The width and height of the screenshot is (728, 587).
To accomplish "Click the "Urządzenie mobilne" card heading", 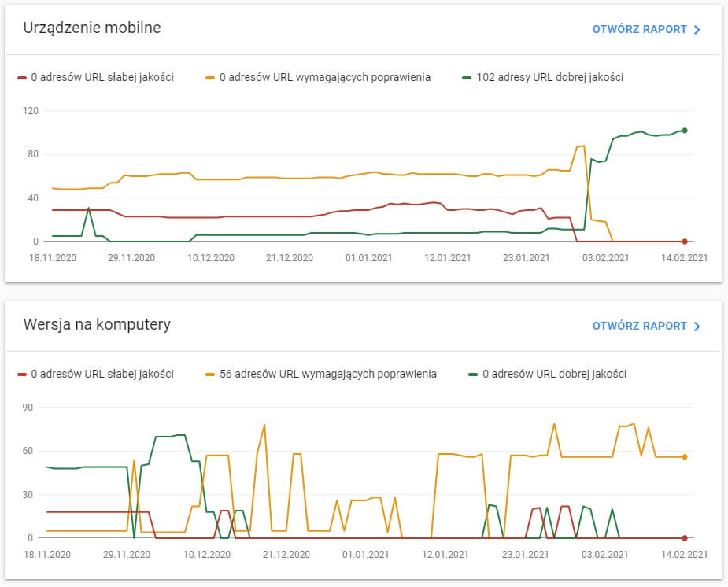I will [91, 27].
